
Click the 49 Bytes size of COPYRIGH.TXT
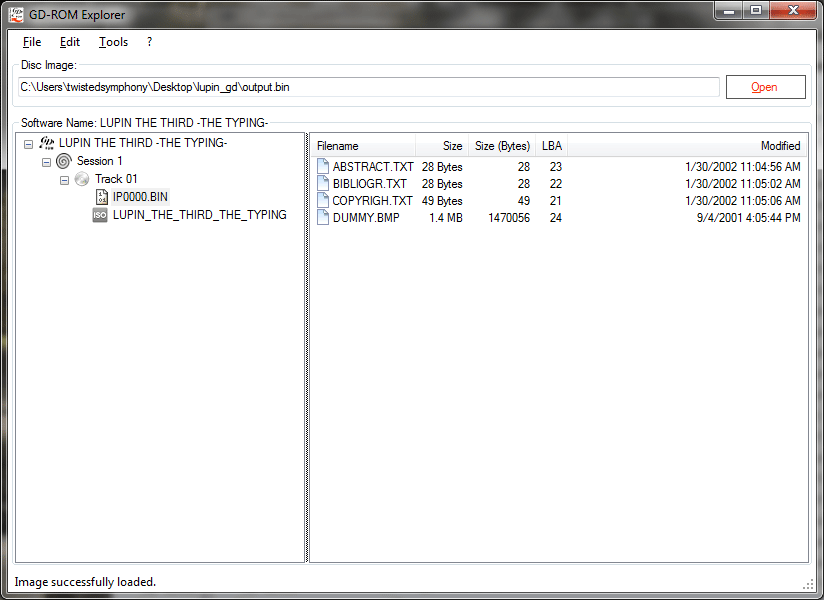(x=442, y=201)
